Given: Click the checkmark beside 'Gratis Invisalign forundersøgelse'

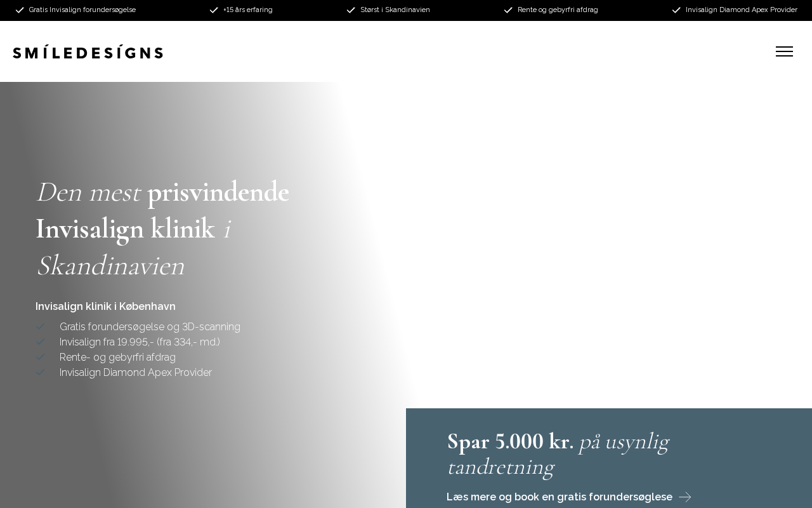Looking at the screenshot, I should pos(20,10).
